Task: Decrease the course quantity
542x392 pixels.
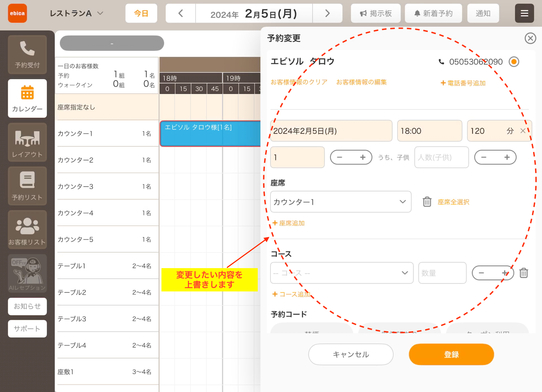Action: coord(482,273)
